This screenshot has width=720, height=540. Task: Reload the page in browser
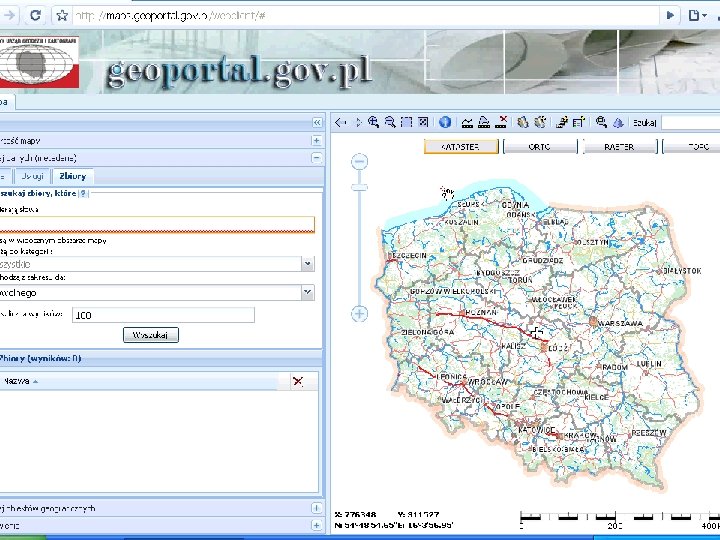click(35, 16)
